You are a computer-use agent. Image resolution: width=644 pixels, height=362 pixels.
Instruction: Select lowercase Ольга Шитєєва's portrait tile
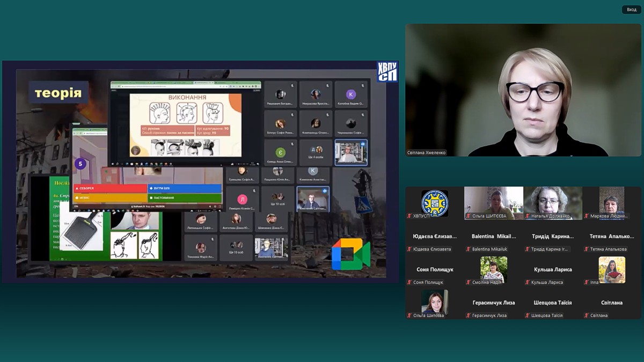pos(435,302)
